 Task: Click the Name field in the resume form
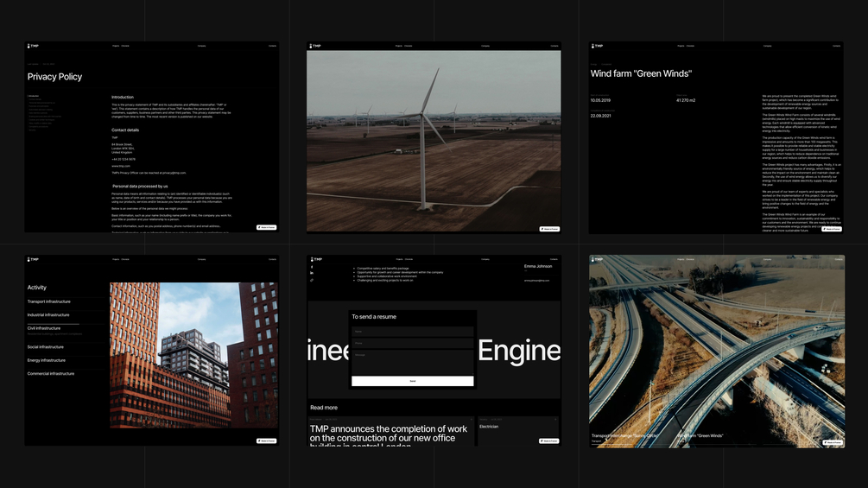413,332
